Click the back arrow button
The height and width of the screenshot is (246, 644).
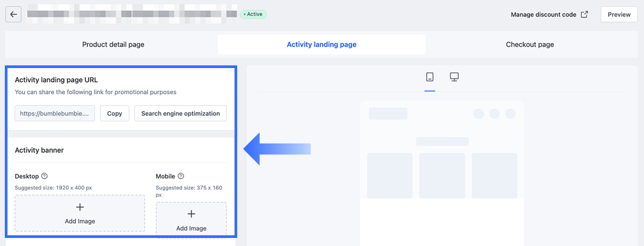point(13,14)
